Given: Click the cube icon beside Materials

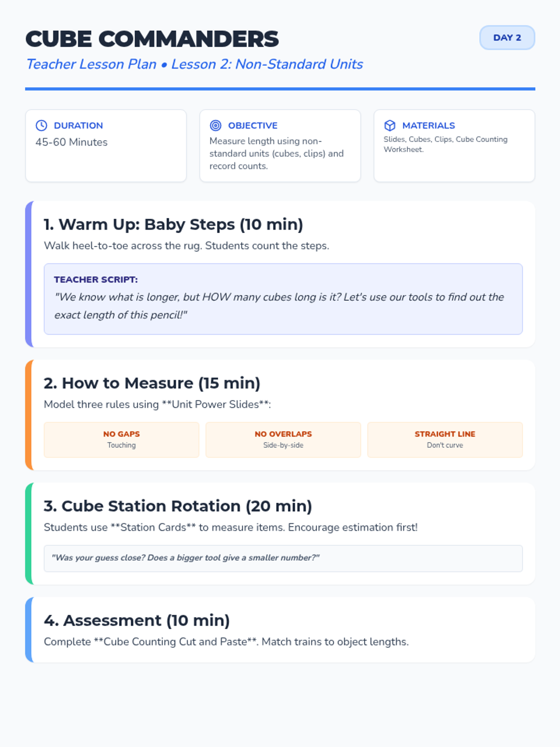Looking at the screenshot, I should 390,125.
